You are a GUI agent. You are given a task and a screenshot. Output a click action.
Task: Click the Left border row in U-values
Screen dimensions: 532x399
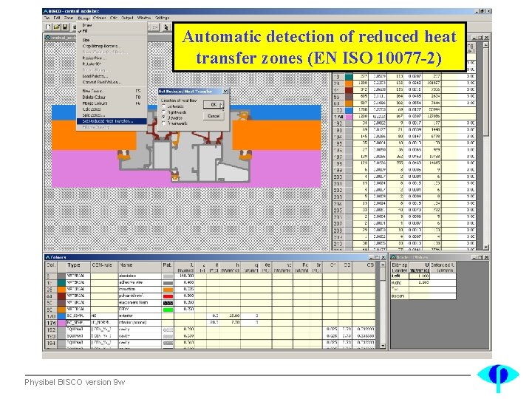pos(423,276)
